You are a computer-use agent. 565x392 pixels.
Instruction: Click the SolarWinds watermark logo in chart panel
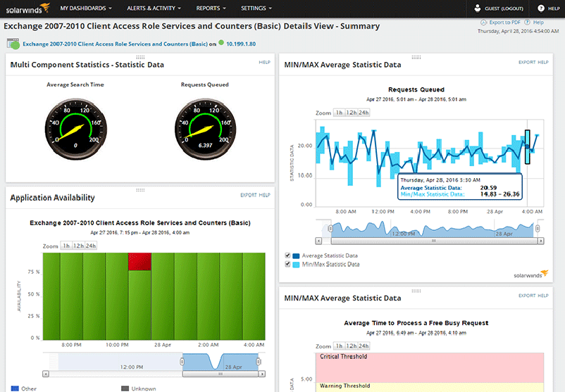point(530,274)
